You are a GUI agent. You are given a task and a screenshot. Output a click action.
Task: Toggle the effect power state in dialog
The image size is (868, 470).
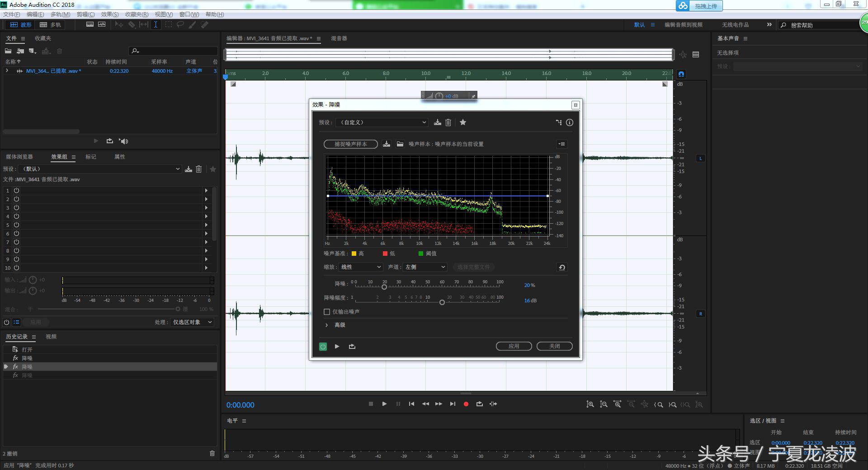[323, 347]
